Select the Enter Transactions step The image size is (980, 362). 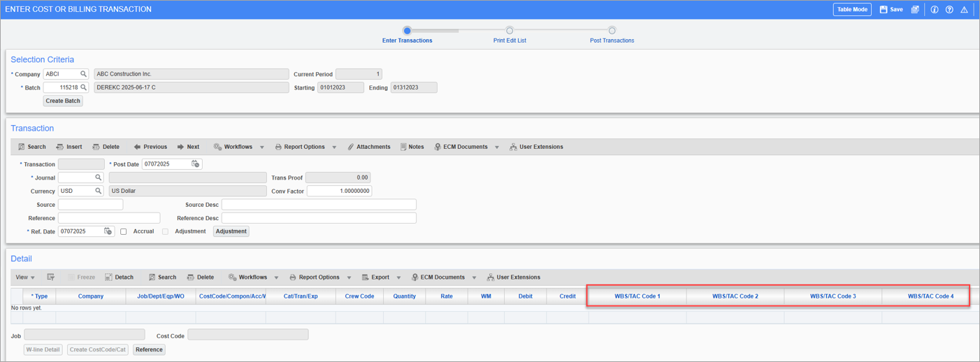(x=407, y=31)
